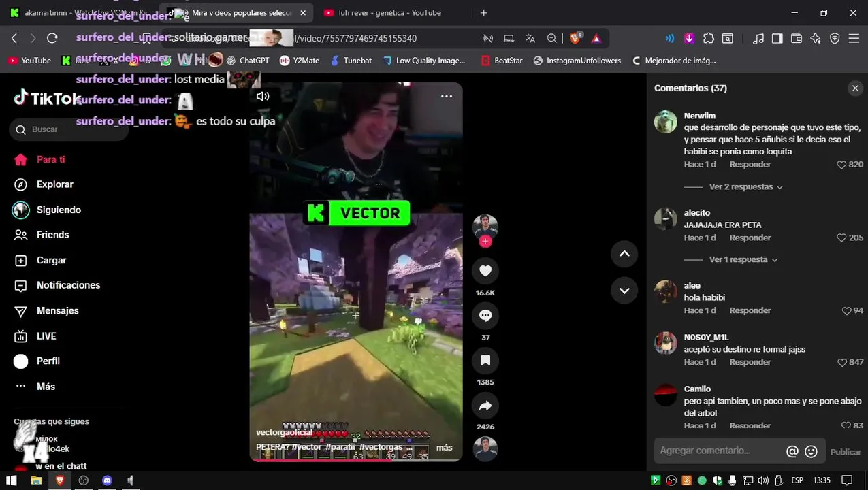Open the browser extensions puzzle icon
The image size is (868, 490).
tap(709, 39)
